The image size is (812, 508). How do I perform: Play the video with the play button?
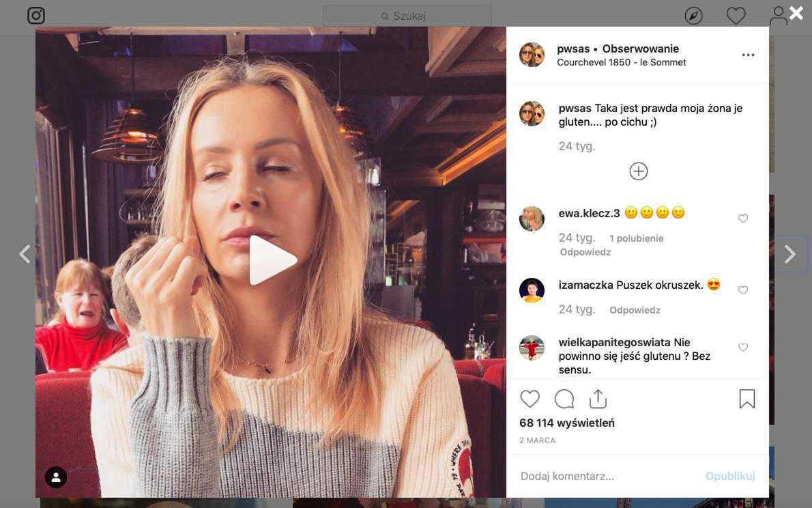[x=272, y=260]
